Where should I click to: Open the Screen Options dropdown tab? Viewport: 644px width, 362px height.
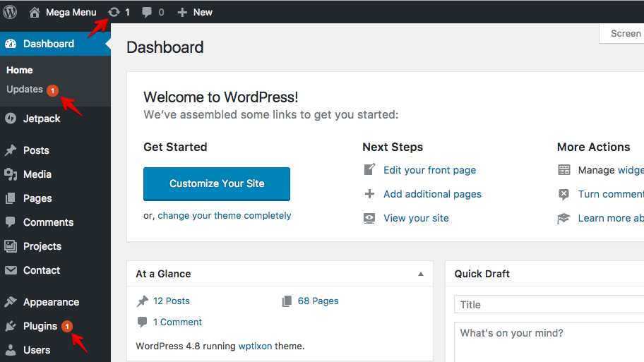621,33
